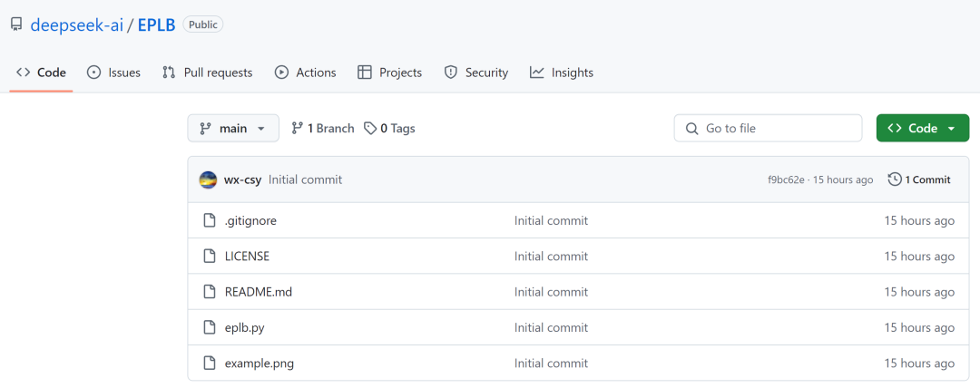Go to the Actions tab

[306, 73]
